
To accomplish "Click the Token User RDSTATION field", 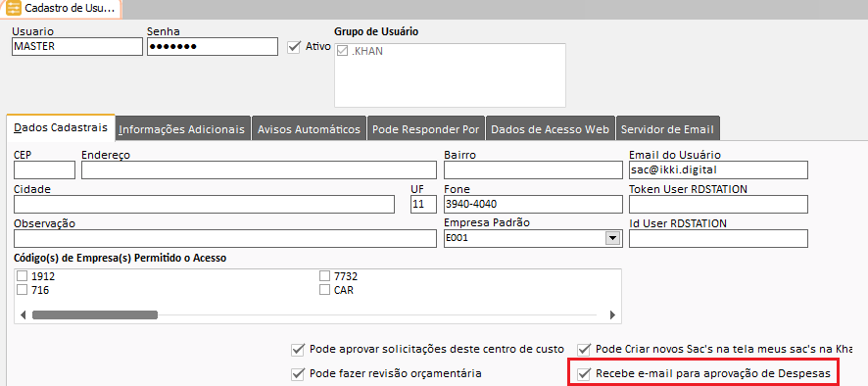I will (718, 204).
